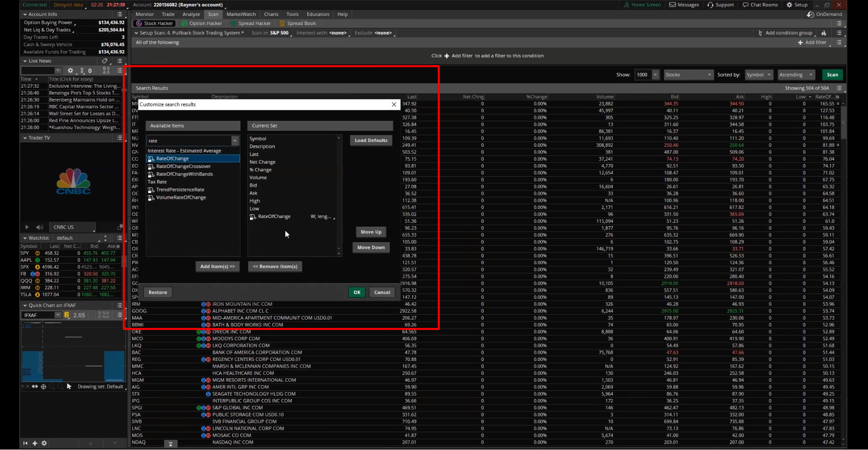Collapse the Live News section
Screen dimensions: 868x450
(x=25, y=61)
